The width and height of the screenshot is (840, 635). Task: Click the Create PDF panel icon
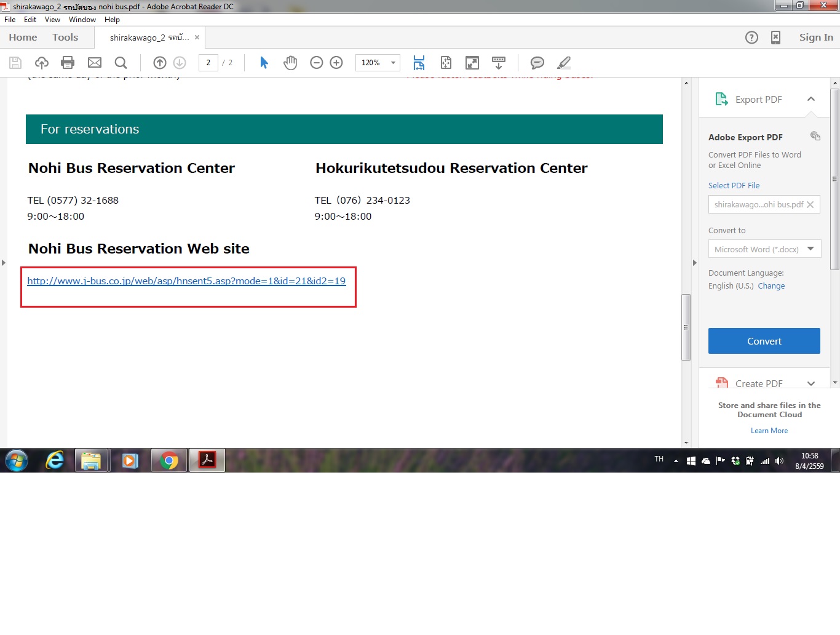[x=722, y=383]
